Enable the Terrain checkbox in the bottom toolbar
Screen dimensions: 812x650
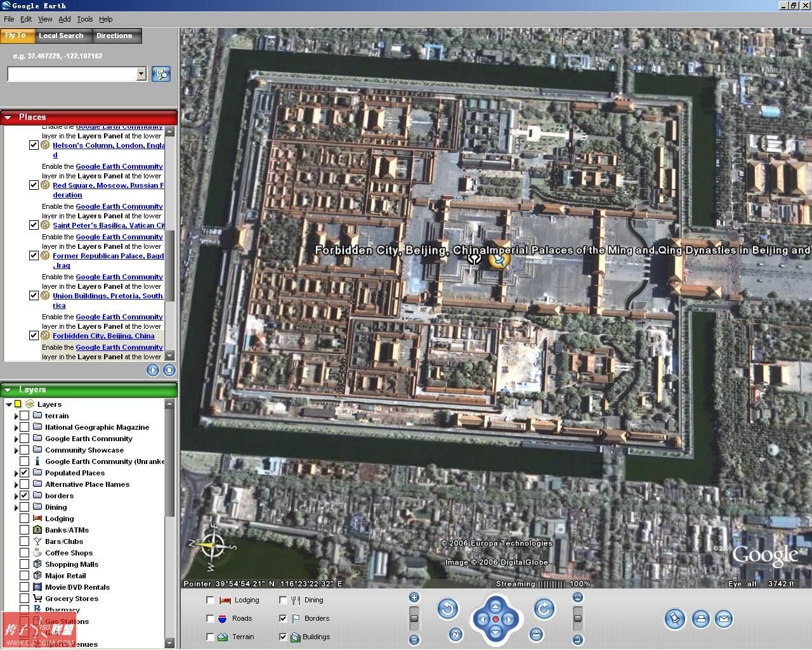pos(210,637)
